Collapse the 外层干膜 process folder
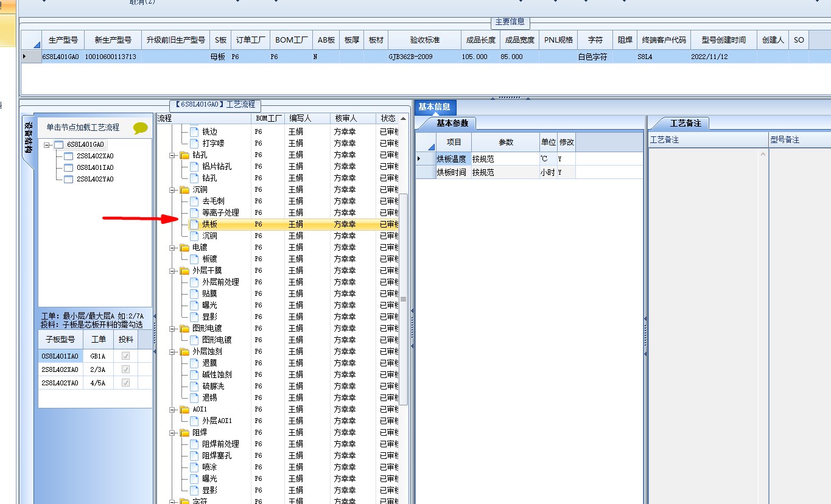 [172, 271]
